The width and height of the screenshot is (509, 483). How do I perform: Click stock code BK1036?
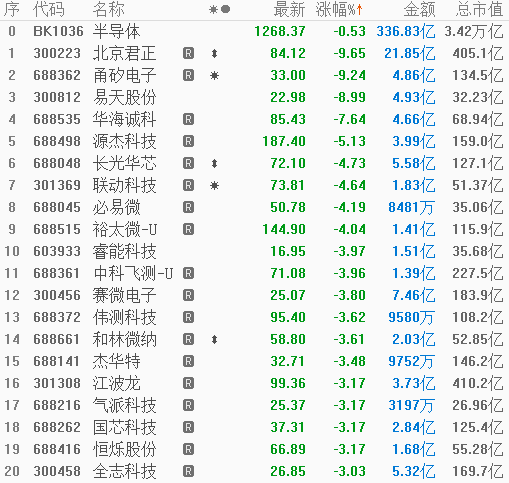(58, 31)
